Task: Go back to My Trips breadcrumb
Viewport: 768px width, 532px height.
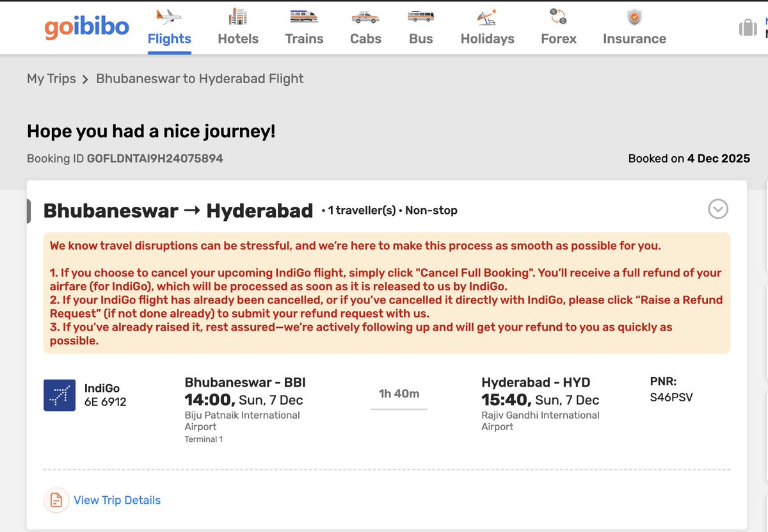Action: coord(51,79)
